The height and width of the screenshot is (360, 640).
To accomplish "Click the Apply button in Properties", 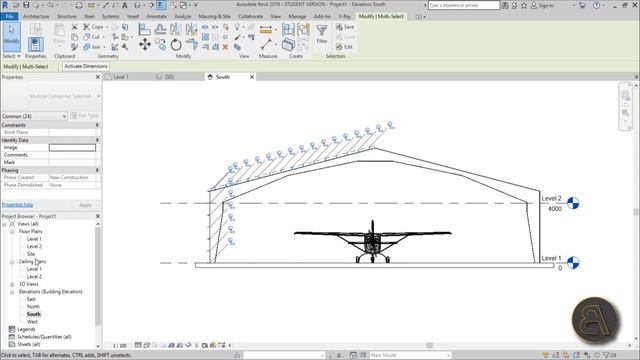I will point(85,205).
